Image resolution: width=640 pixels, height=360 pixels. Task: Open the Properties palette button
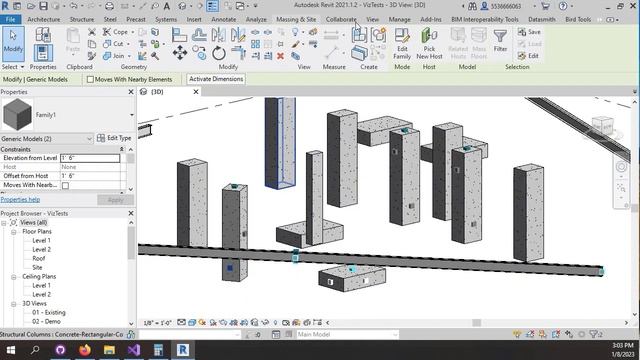(43, 53)
